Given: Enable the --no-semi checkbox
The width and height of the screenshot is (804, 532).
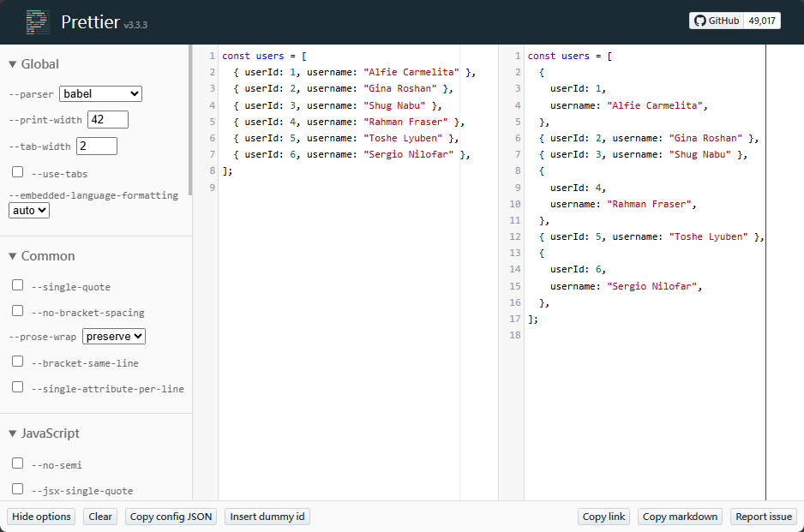Looking at the screenshot, I should tap(17, 463).
